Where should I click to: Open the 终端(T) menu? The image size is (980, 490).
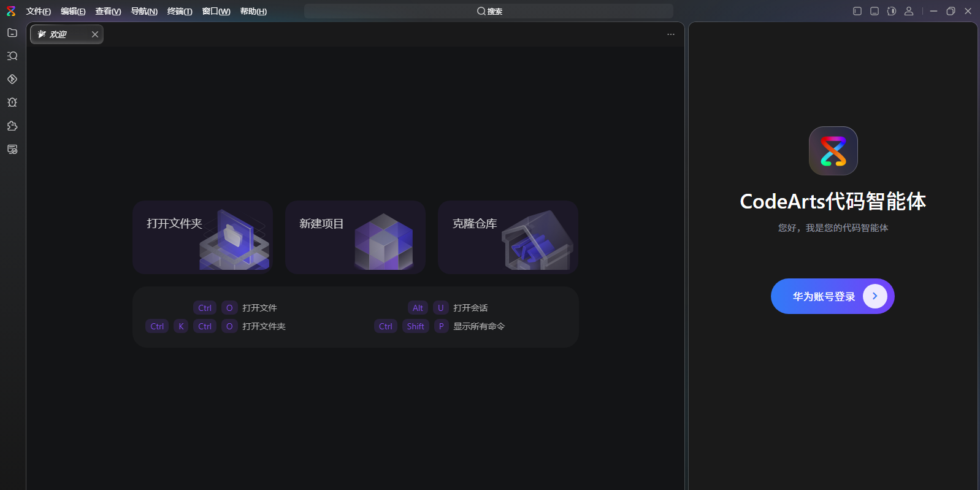(180, 11)
